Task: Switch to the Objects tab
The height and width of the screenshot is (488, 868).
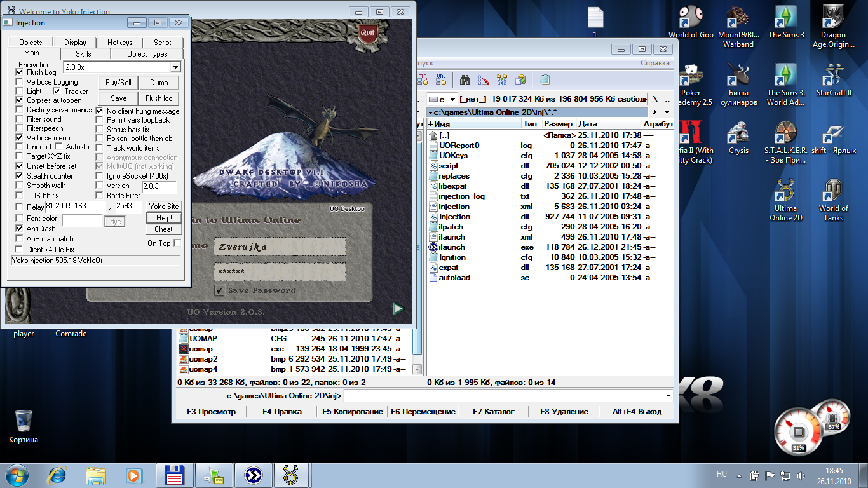Action: pos(31,43)
